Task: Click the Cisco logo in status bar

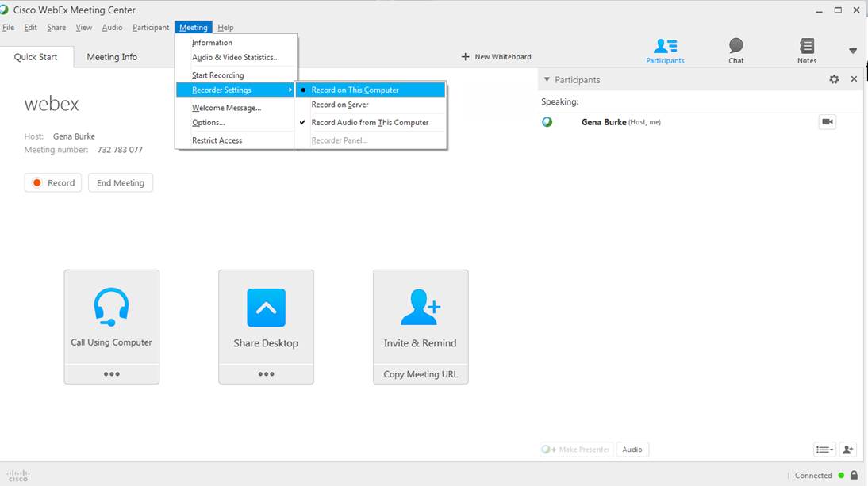Action: (17, 476)
